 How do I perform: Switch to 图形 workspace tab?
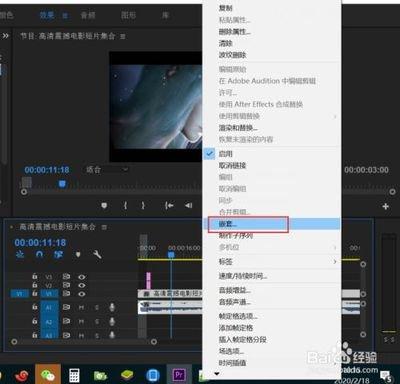(x=128, y=15)
